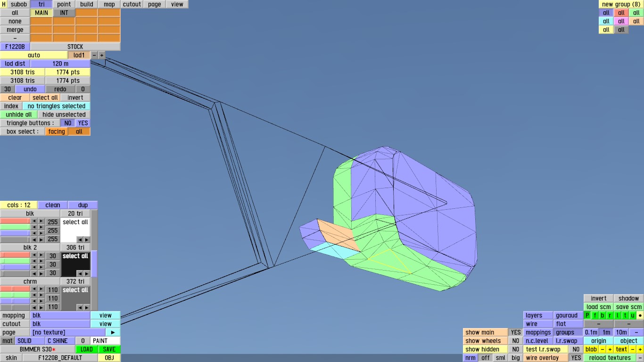Select the green P view button

[587, 315]
